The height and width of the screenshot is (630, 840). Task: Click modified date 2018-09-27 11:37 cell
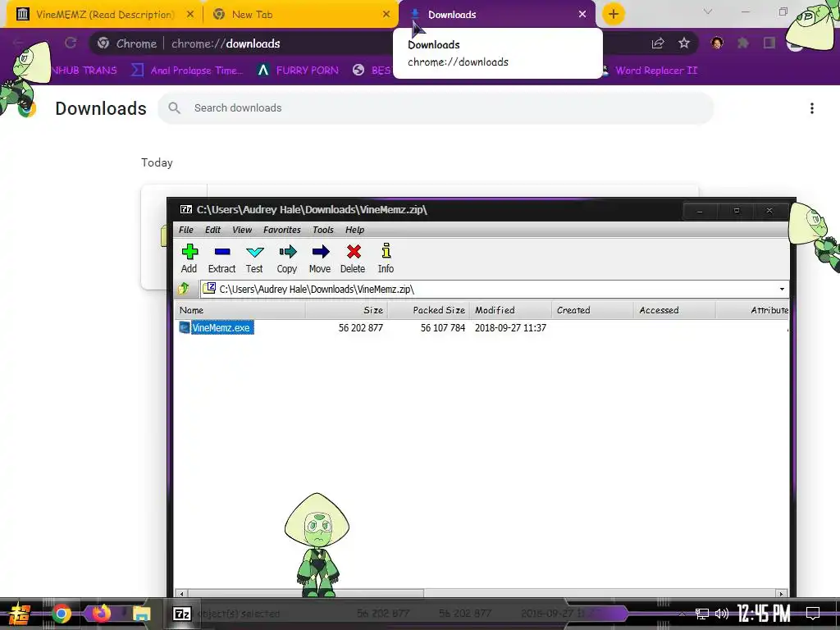click(510, 328)
